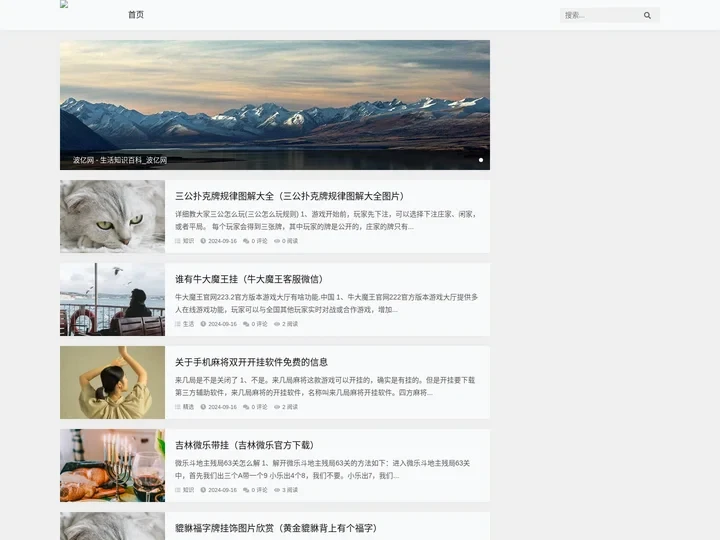The height and width of the screenshot is (540, 720).
Task: Open article 貔貅福字牌挂饰图片欣赏
Action: click(276, 528)
